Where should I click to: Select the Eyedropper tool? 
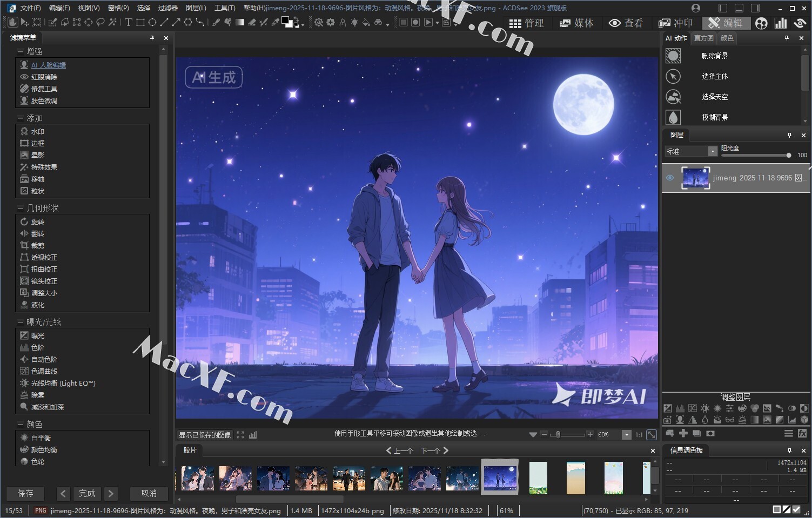click(276, 22)
